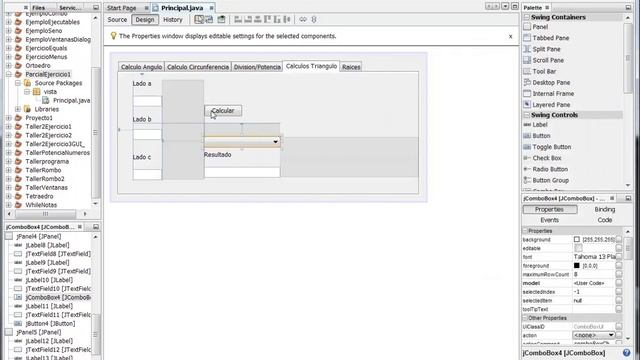Click Change vertical resizability icon
The height and width of the screenshot is (360, 640).
point(314,19)
